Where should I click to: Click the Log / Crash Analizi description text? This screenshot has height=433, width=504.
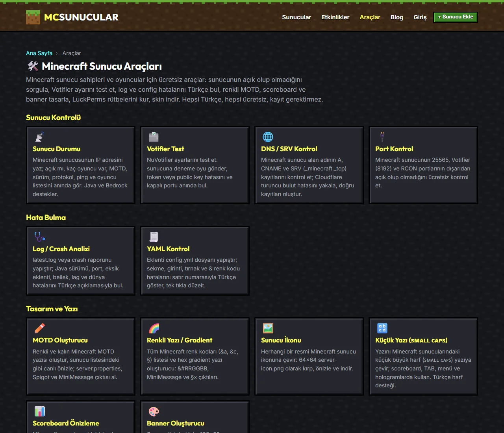tap(78, 273)
